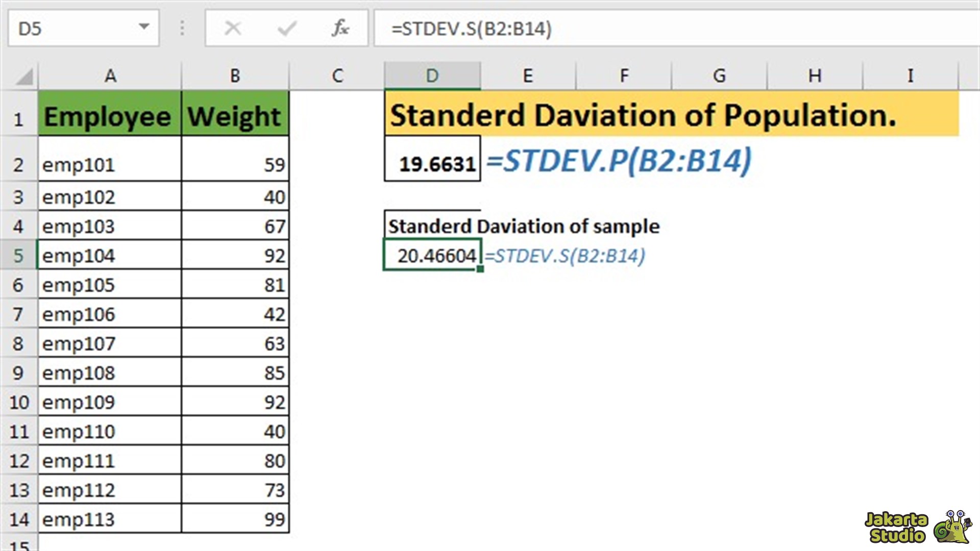Click cell showing 19.6631
Screen dimensions: 980x551
coord(432,162)
